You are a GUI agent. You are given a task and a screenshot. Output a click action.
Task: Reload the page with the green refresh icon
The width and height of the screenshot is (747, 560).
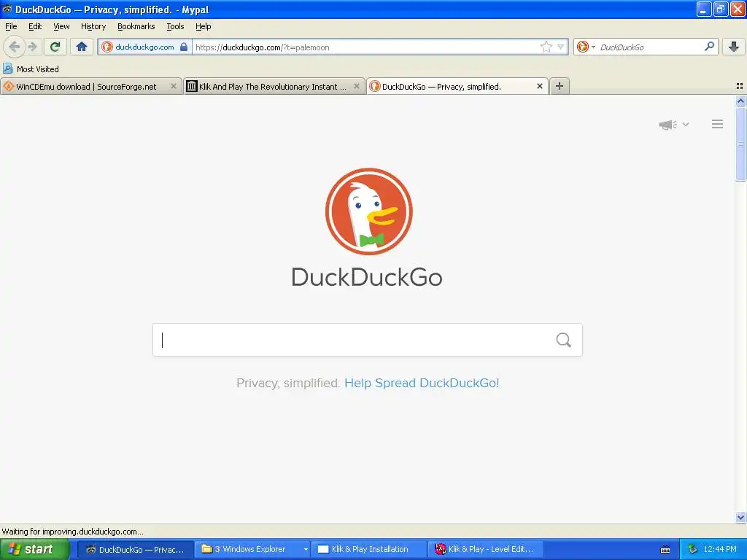[x=55, y=47]
